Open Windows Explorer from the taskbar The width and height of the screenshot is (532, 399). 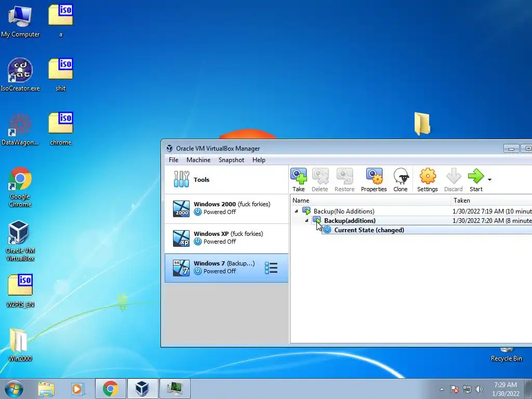(46, 389)
